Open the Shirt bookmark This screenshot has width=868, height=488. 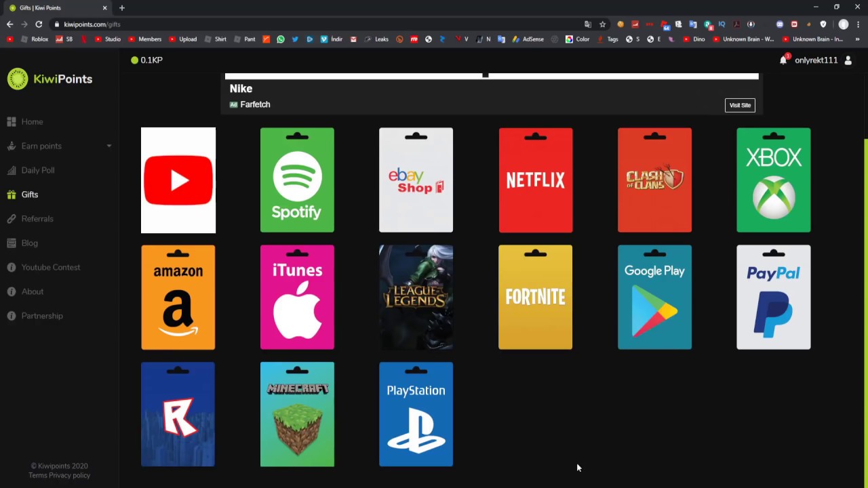(x=216, y=39)
